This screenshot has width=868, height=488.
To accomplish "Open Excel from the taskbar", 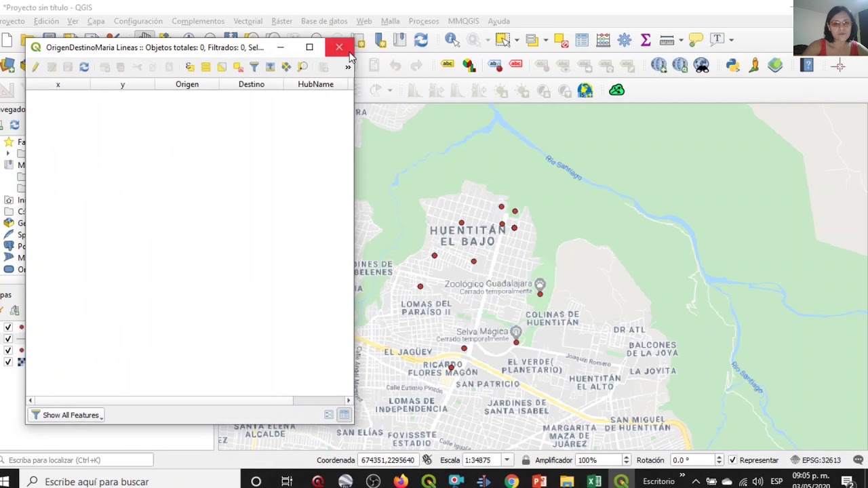I will 594,481.
